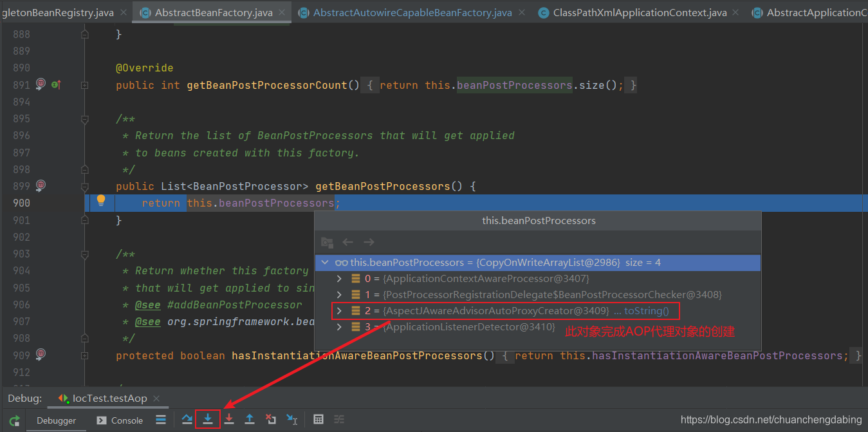Image resolution: width=868 pixels, height=432 pixels.
Task: Expand element 3 ApplicationListenerDetector
Action: tap(339, 327)
